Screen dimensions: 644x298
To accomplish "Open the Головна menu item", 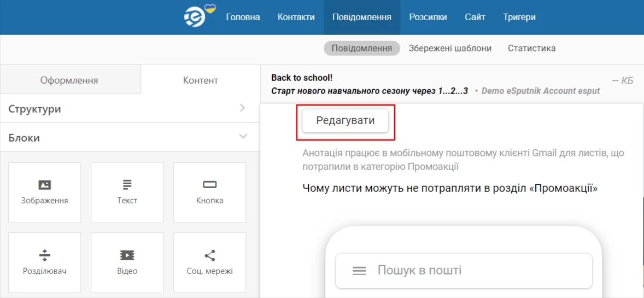I will click(x=243, y=17).
